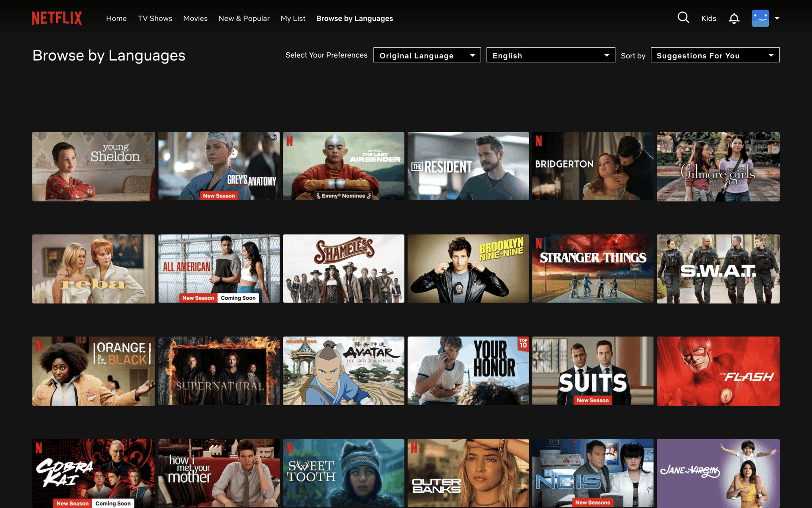Open Suggestions For You sort dropdown

(715, 55)
